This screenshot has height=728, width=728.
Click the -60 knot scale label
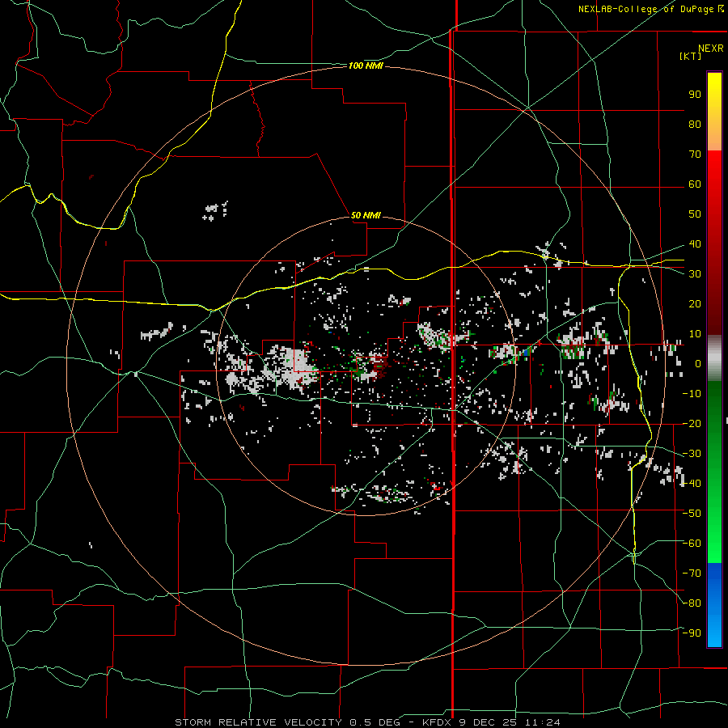coord(692,544)
